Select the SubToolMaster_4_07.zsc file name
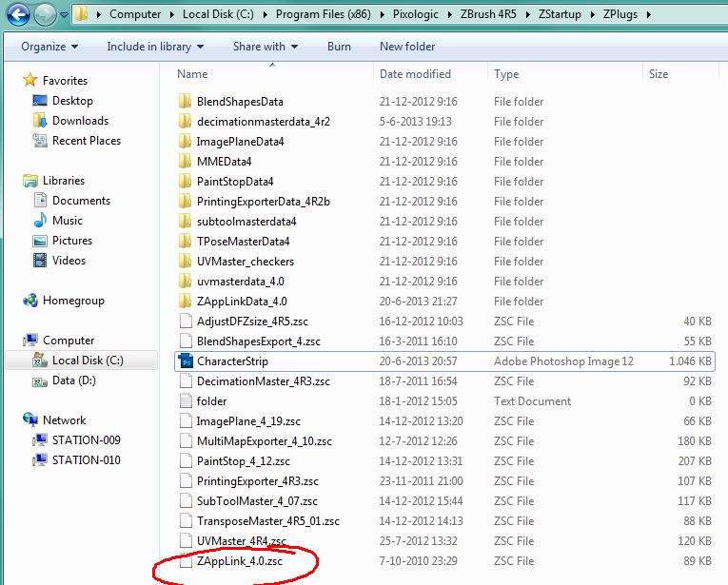Screen dimensions: 728x585 tap(257, 500)
